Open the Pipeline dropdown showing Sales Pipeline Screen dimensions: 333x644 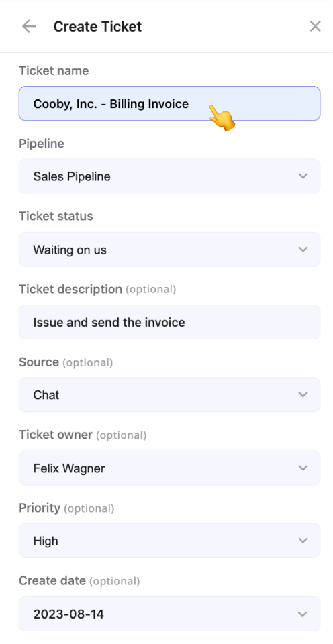click(169, 176)
